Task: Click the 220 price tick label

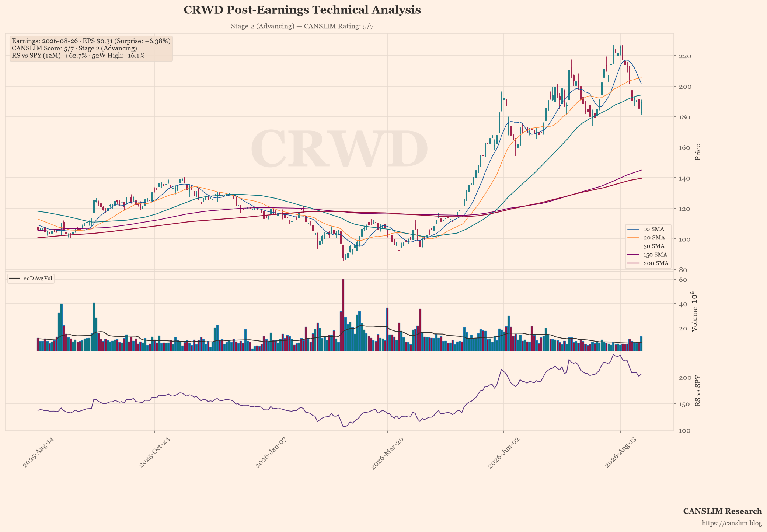Action: click(x=685, y=56)
